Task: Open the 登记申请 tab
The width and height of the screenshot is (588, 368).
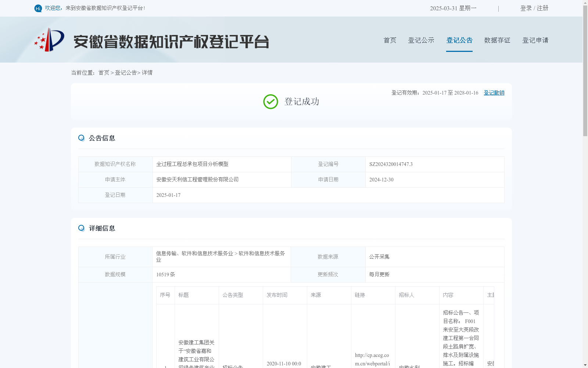Action: (x=535, y=40)
